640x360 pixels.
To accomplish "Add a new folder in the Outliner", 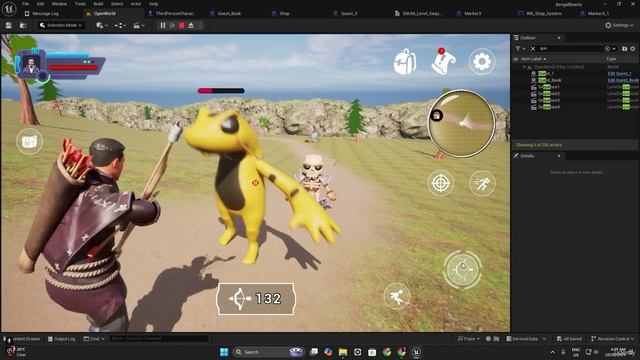I will [x=624, y=49].
